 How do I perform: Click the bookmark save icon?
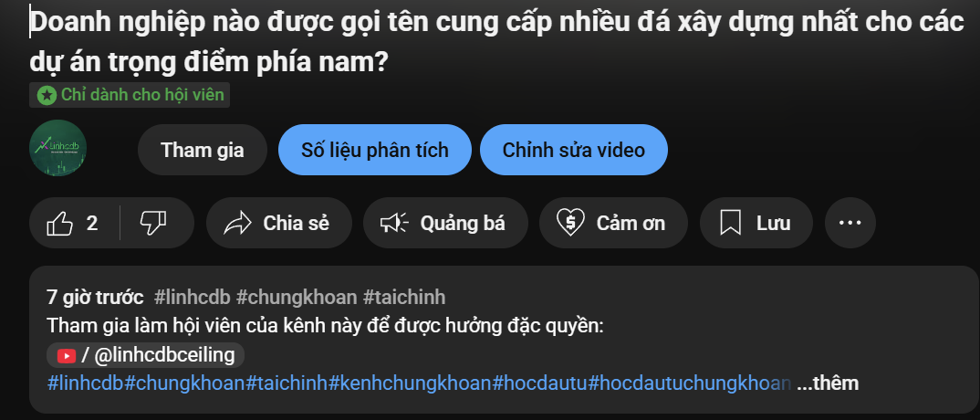point(730,223)
